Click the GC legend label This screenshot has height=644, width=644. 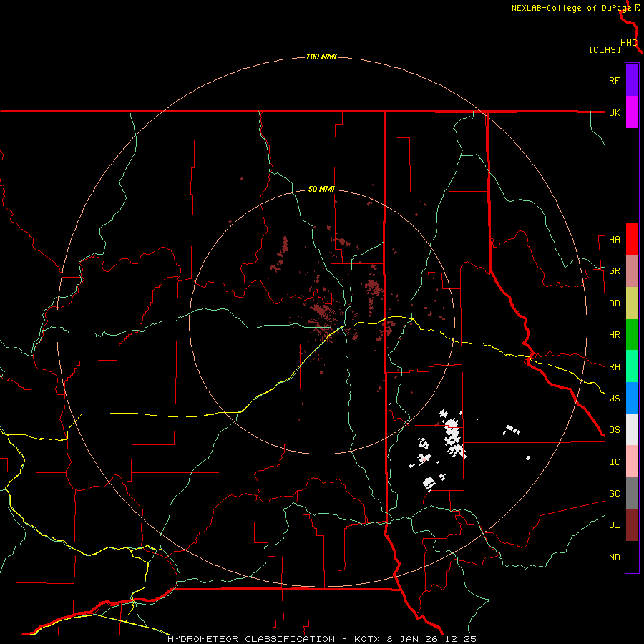click(614, 494)
